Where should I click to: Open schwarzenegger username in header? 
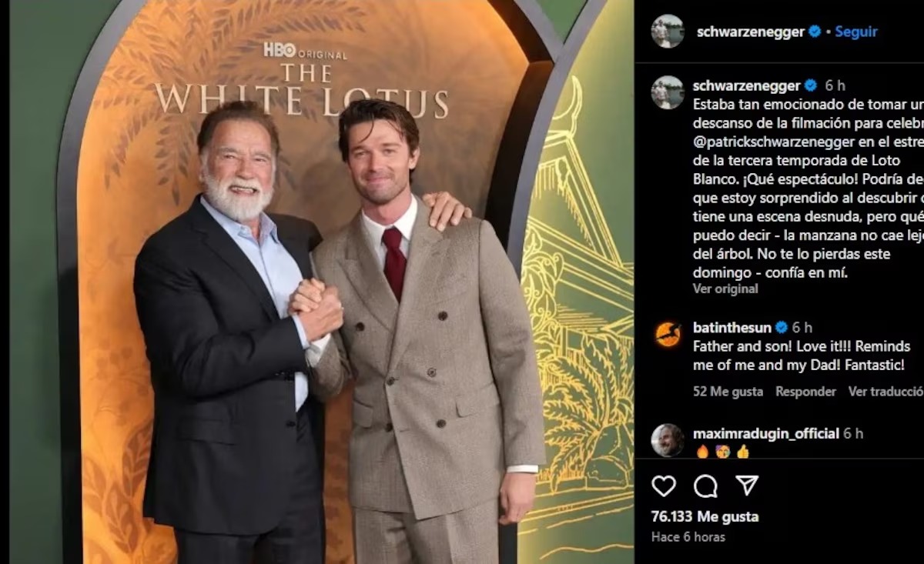[x=750, y=32]
